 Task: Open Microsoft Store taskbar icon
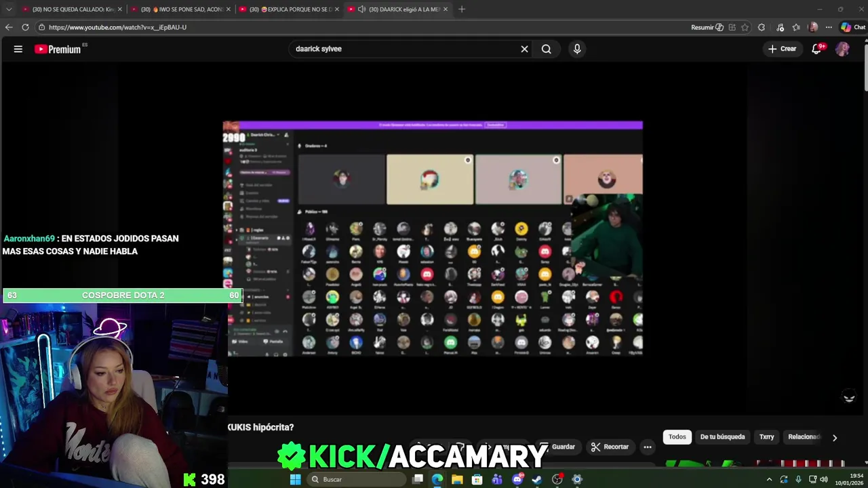(477, 479)
